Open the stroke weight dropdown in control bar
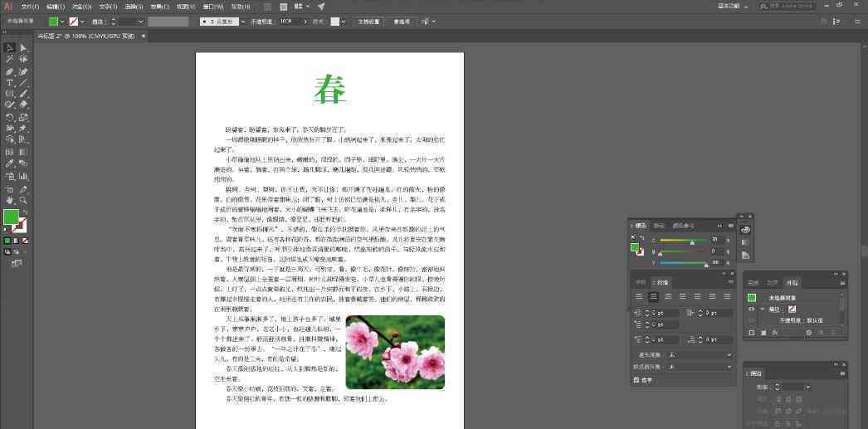 [x=141, y=22]
